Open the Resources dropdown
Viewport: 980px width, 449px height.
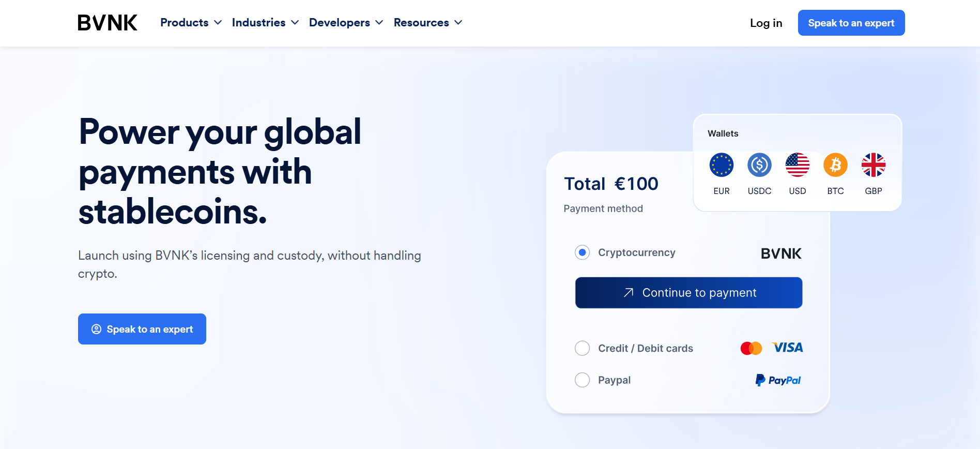(427, 22)
